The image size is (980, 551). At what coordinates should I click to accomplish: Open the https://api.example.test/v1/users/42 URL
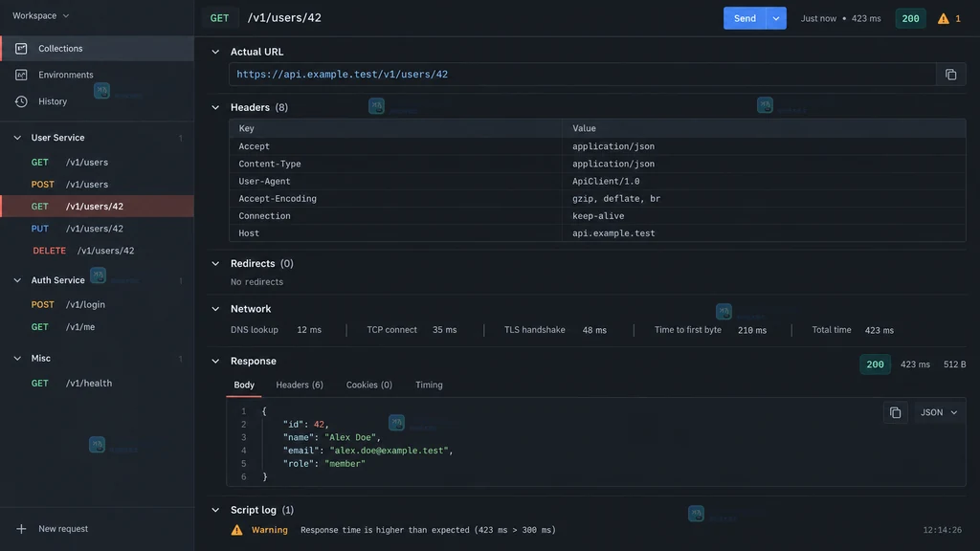coord(342,75)
